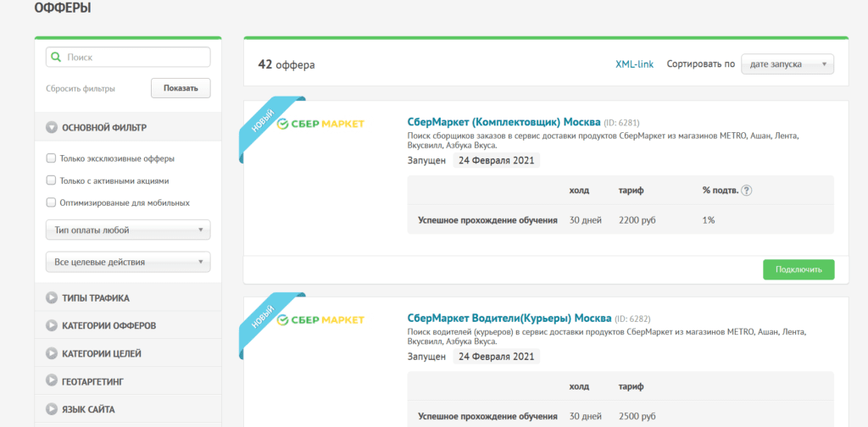Open the Все целевые действия dropdown

coord(128,262)
